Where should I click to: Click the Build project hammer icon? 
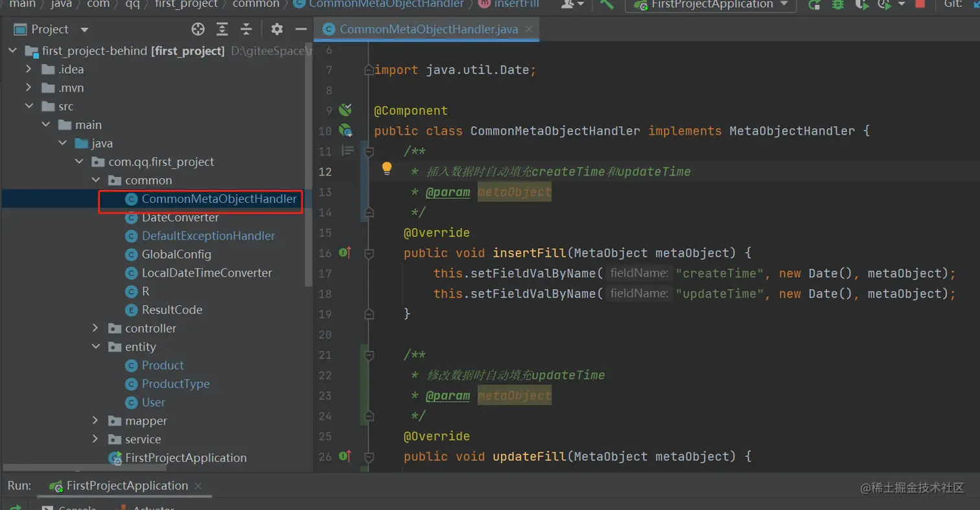[x=607, y=4]
